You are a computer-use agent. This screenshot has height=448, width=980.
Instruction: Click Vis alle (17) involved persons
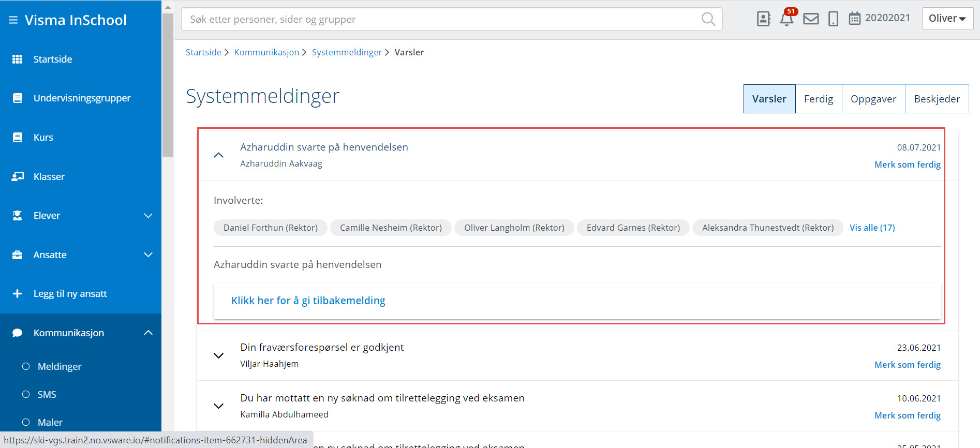(x=872, y=228)
